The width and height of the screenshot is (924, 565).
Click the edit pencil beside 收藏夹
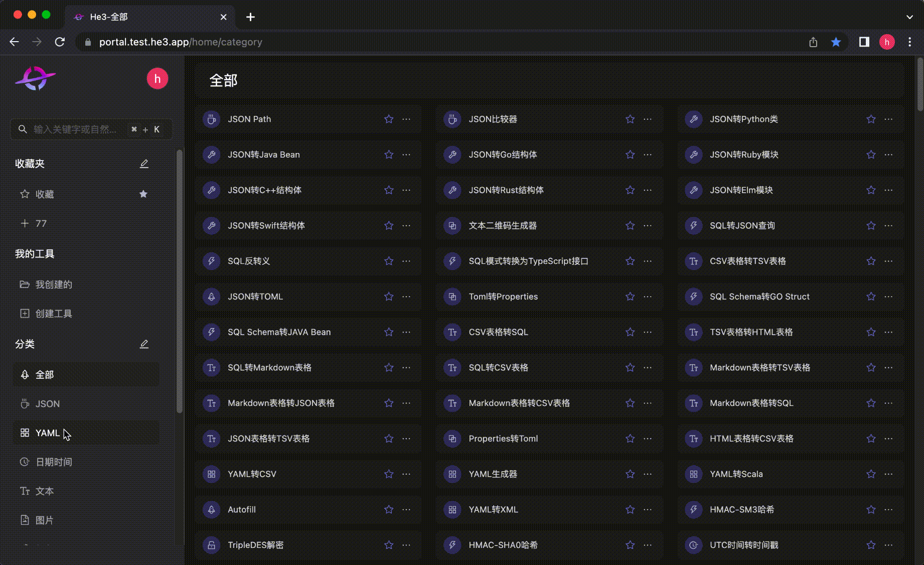click(144, 164)
